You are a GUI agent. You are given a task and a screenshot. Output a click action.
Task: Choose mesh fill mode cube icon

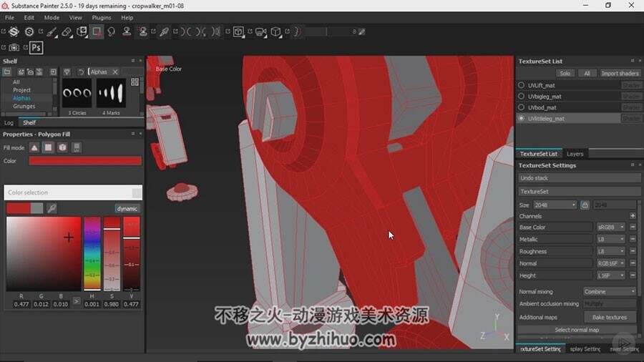[62, 148]
